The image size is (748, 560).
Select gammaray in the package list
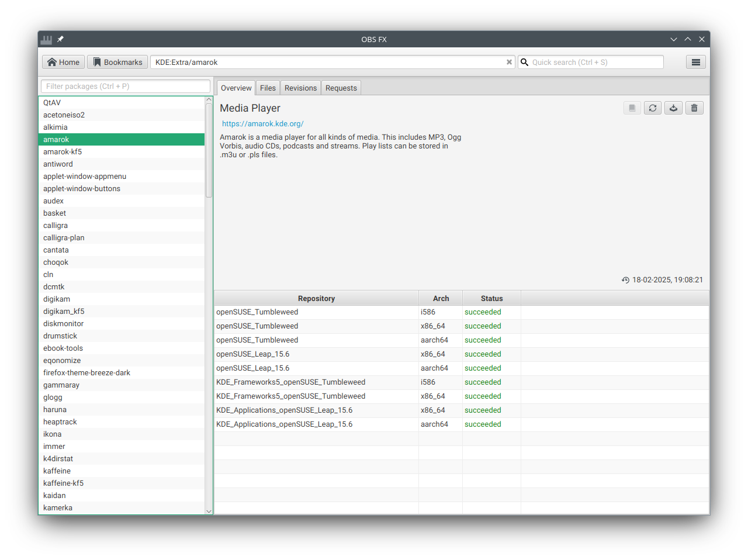tap(122, 385)
